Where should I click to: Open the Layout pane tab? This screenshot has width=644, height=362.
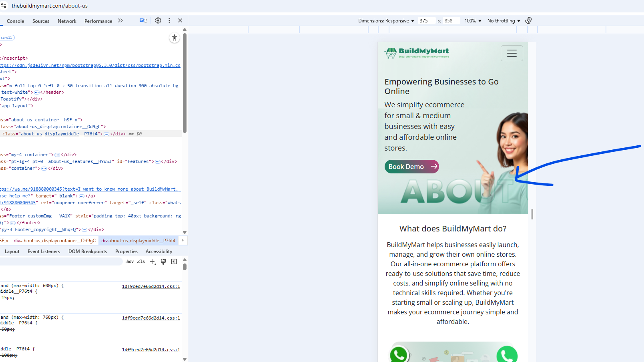click(x=12, y=251)
